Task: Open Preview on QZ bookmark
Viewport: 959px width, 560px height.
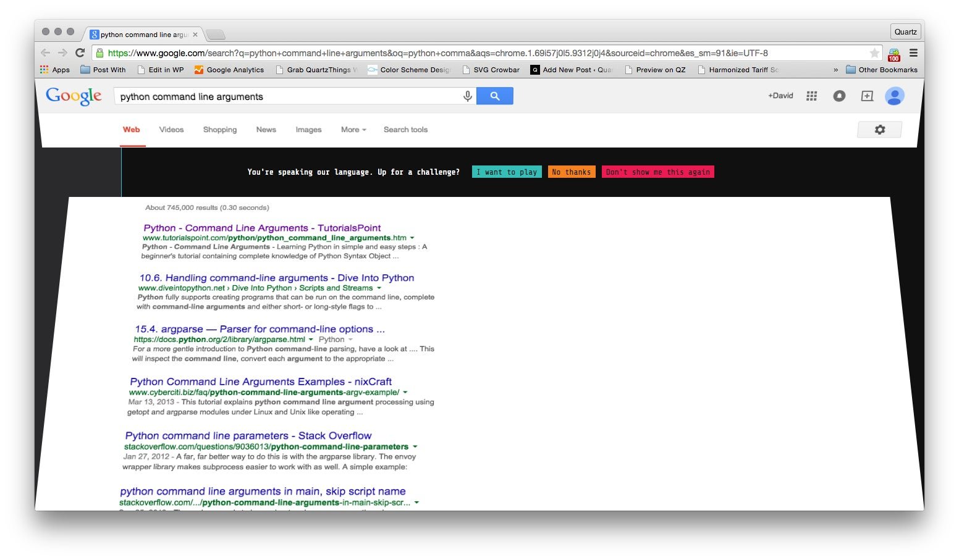Action: [655, 70]
